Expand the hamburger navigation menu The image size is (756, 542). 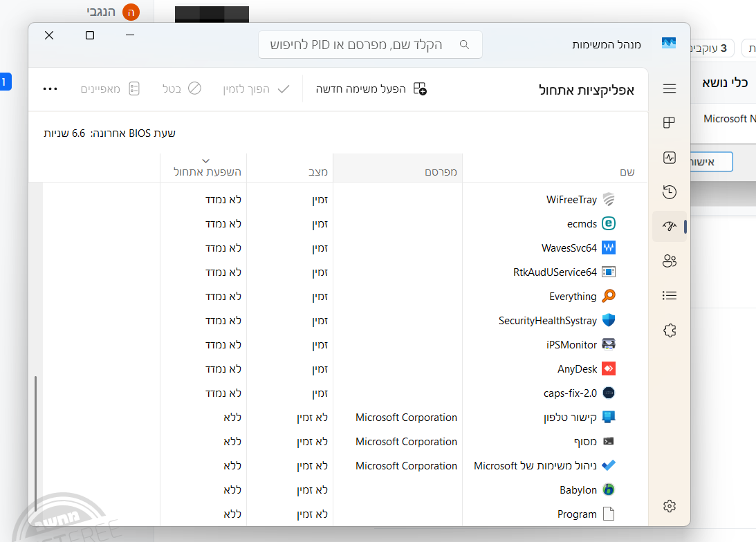669,88
